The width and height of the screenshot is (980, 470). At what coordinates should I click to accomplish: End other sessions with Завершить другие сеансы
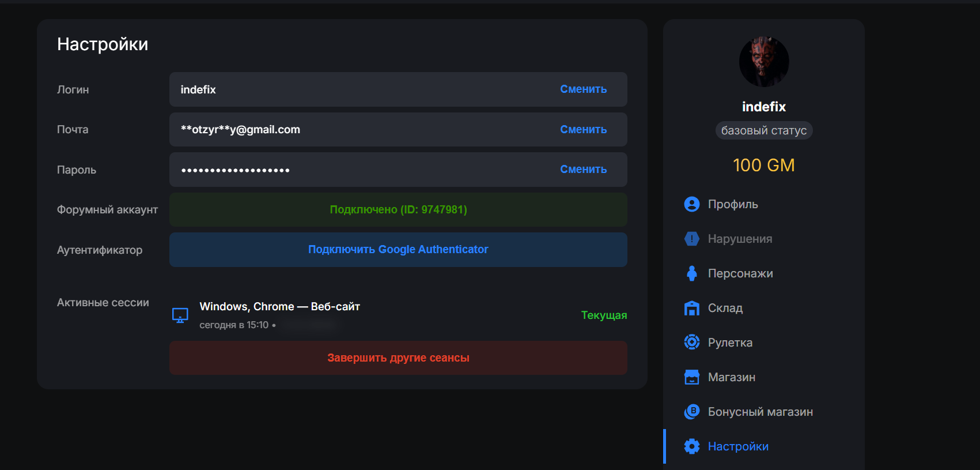pyautogui.click(x=398, y=358)
